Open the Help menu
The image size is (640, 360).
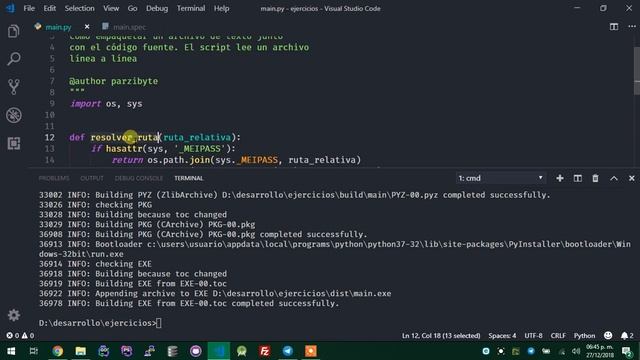tap(221, 8)
